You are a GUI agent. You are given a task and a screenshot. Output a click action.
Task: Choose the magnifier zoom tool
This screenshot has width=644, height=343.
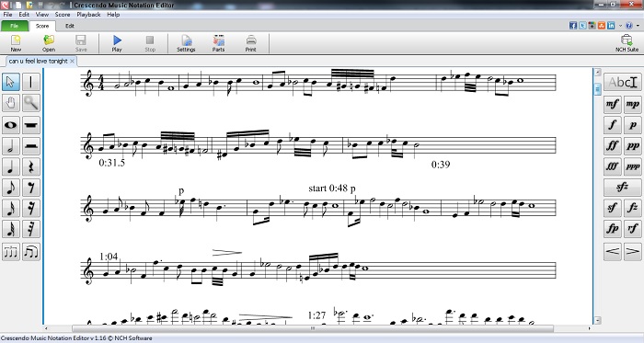click(x=31, y=103)
